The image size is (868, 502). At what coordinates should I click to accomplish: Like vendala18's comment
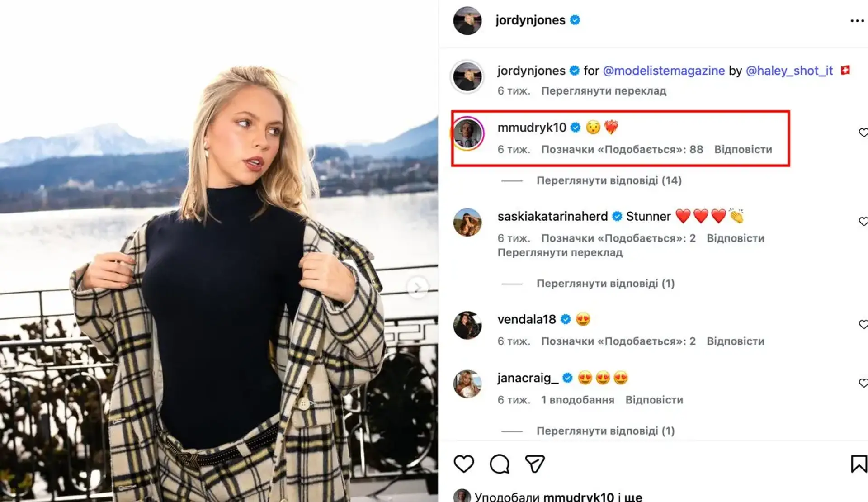(863, 324)
